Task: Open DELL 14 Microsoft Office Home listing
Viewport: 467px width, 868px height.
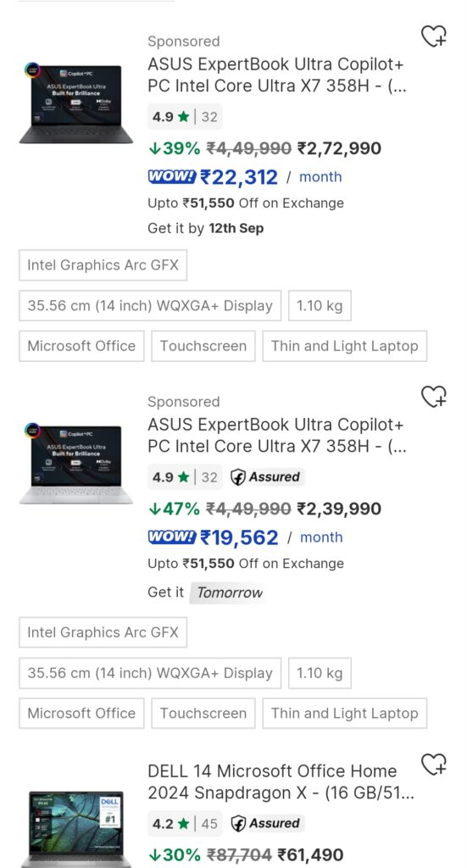Action: [x=281, y=782]
